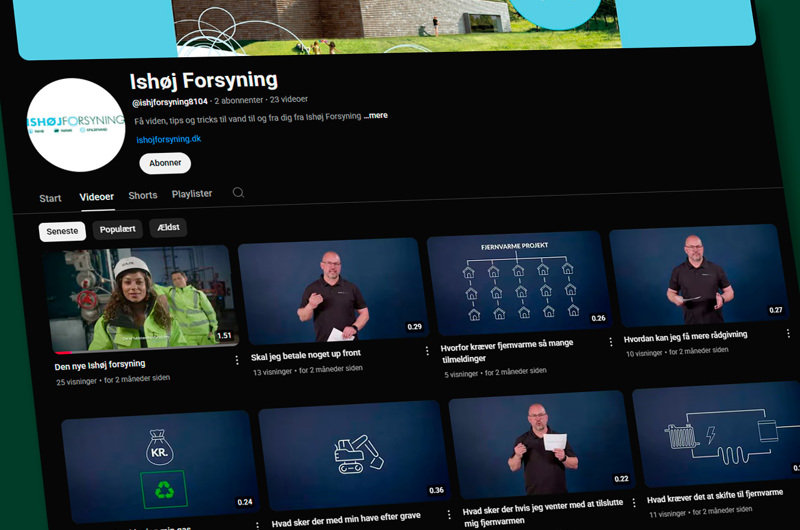Open options menu for "Den nye Ishøj forsyning"
Screen dimensions: 800x530
pos(237,360)
